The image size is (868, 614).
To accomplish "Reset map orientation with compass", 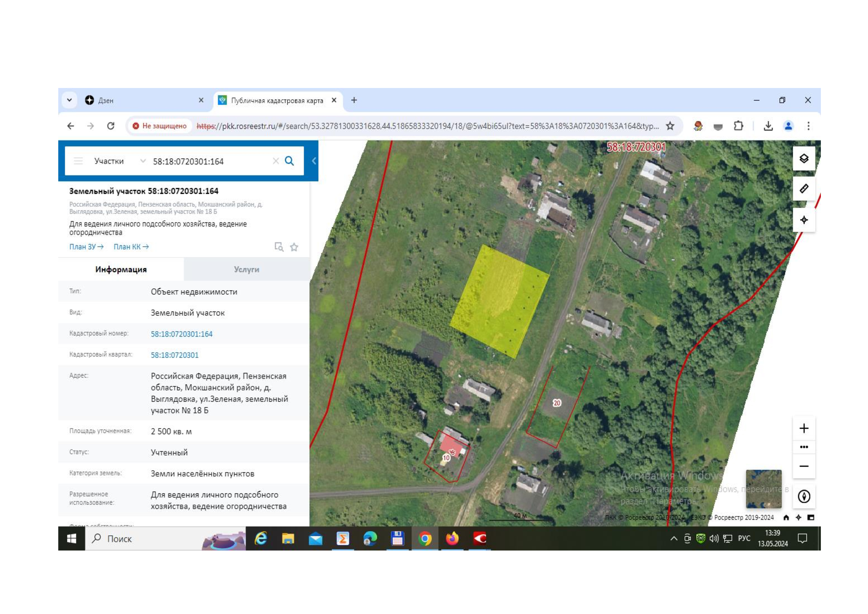I will point(804,496).
